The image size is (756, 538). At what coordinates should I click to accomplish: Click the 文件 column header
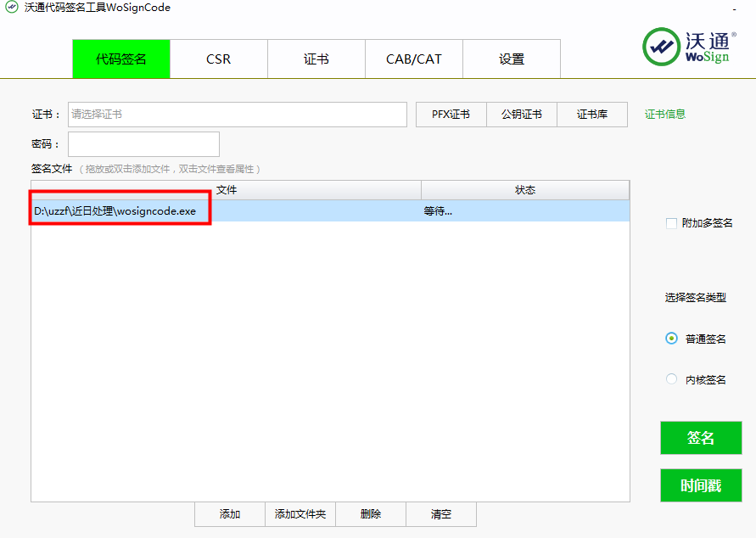point(227,190)
